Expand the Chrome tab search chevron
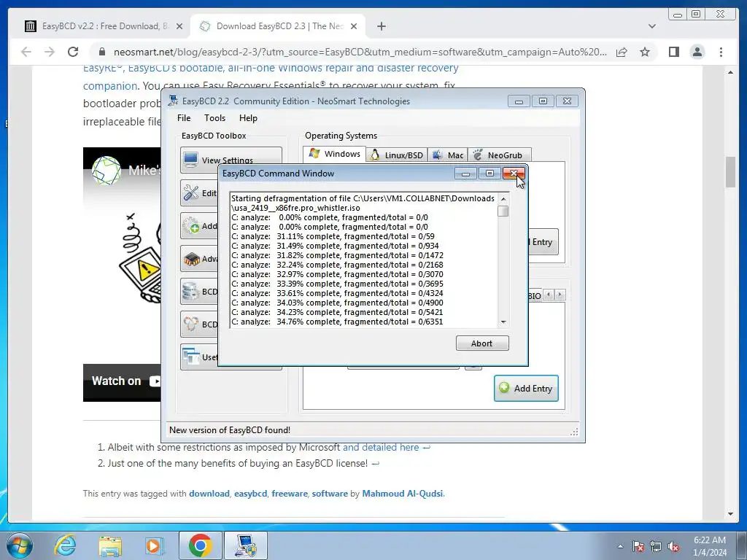This screenshot has height=560, width=747. pos(651,26)
